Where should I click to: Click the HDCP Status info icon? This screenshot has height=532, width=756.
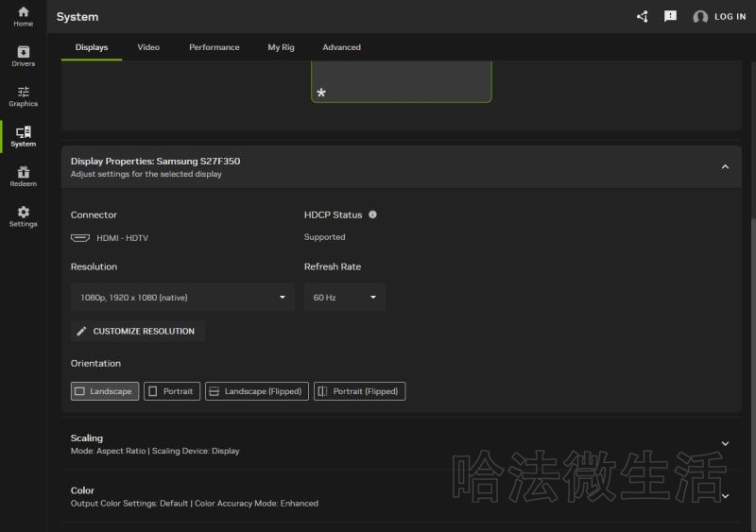372,215
